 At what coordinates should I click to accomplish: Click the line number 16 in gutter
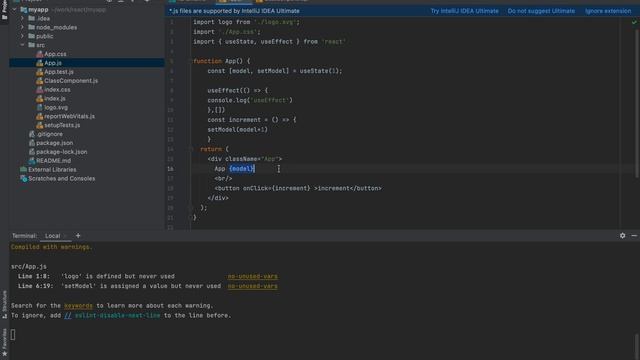[x=170, y=169]
